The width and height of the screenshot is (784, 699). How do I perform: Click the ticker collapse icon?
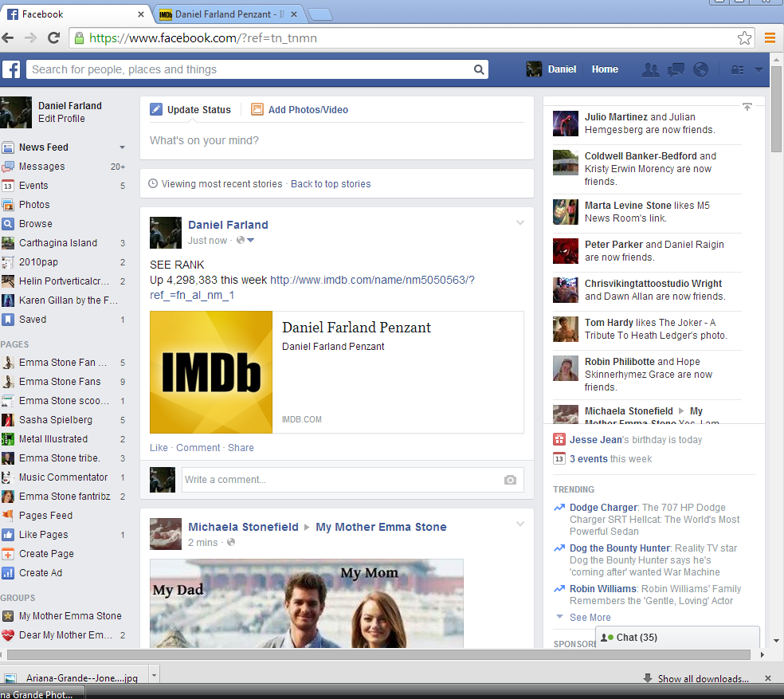(x=747, y=107)
